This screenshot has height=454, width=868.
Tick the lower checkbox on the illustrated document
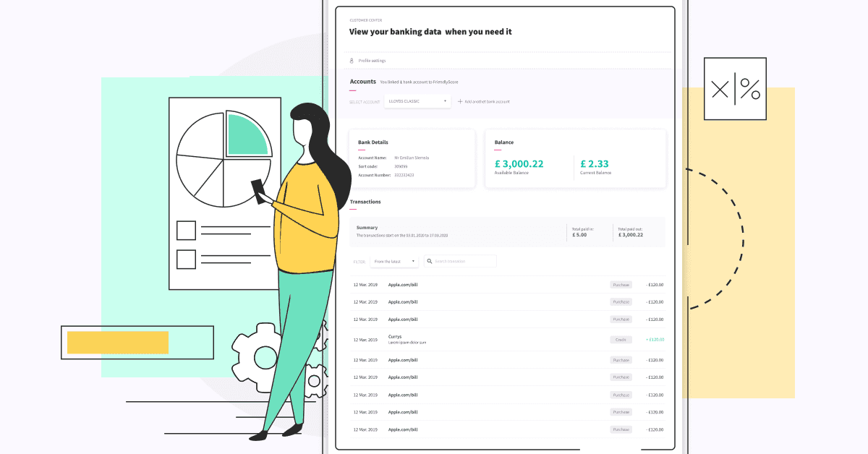186,259
